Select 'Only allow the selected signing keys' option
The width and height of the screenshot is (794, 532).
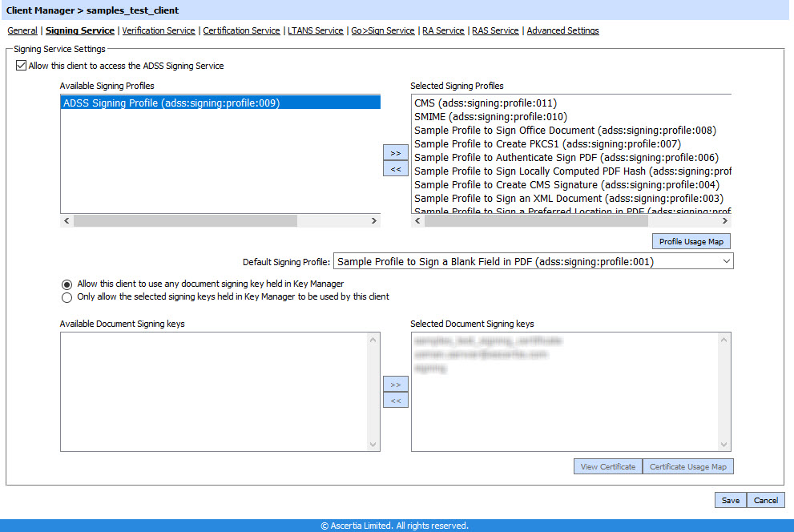pos(67,297)
